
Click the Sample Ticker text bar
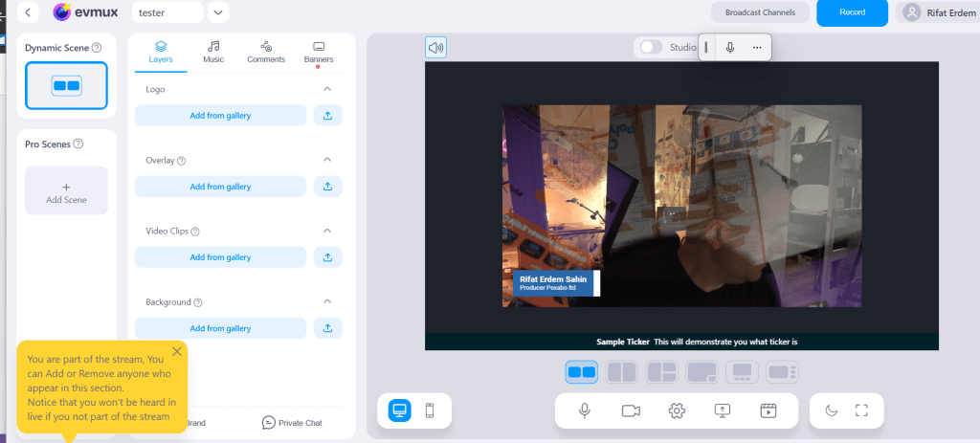point(681,342)
